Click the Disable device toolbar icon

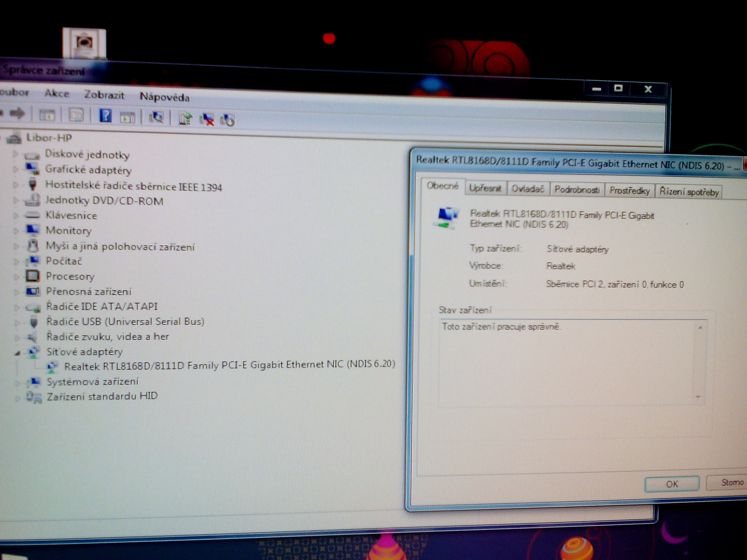coord(227,120)
